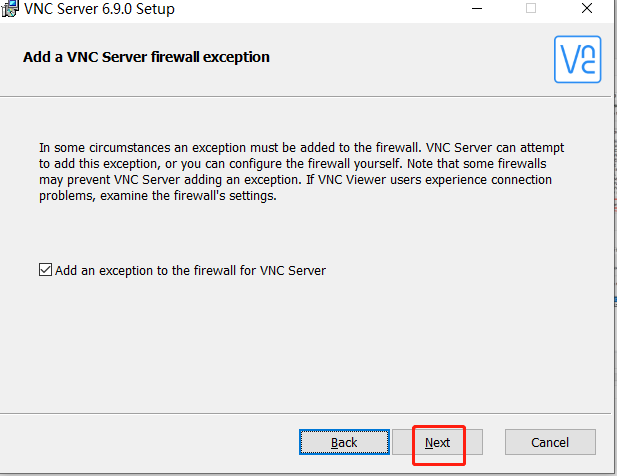This screenshot has height=476, width=617.
Task: Click the empty grey area below the checkbox
Action: [300, 340]
